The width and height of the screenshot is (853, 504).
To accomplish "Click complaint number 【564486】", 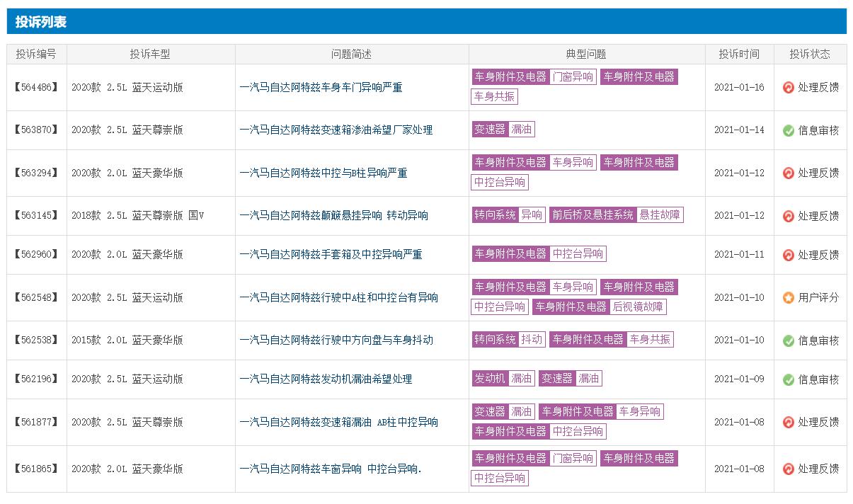I will click(36, 87).
